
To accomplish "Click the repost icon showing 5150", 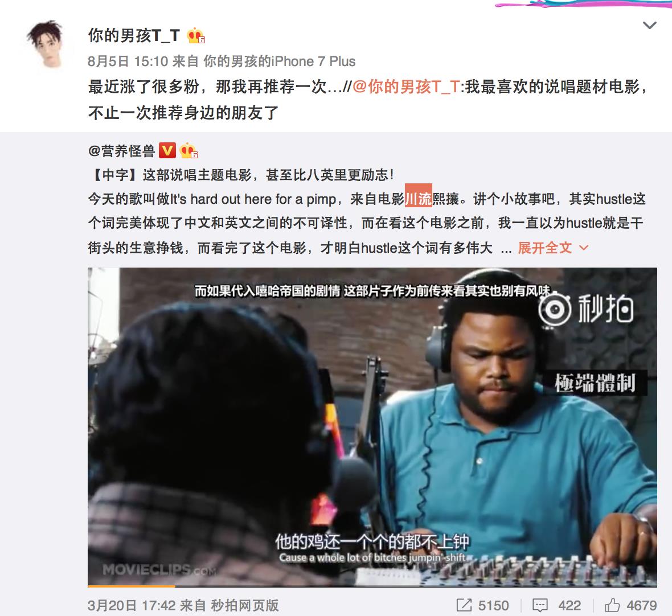I will point(464,605).
